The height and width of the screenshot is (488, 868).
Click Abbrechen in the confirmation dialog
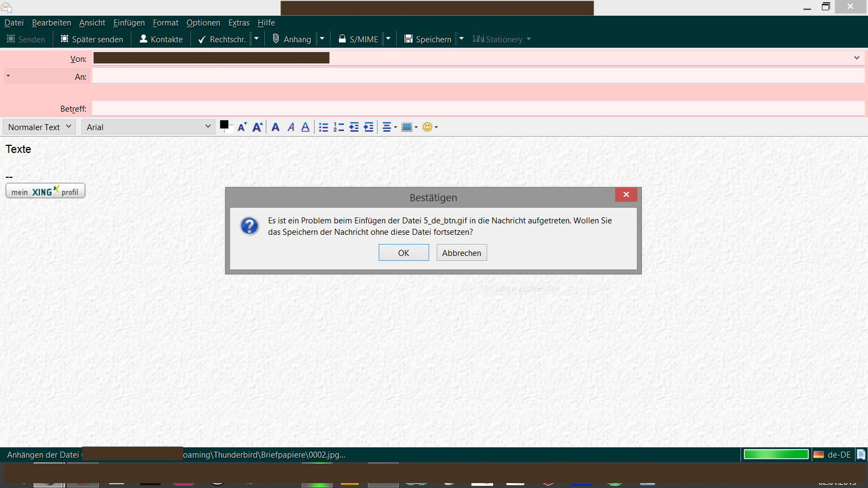(x=461, y=253)
